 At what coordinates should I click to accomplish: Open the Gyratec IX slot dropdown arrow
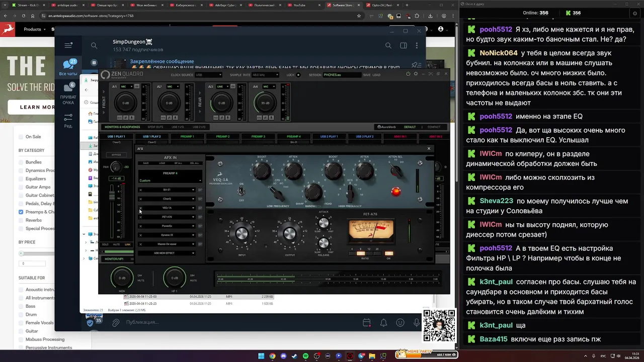193,235
